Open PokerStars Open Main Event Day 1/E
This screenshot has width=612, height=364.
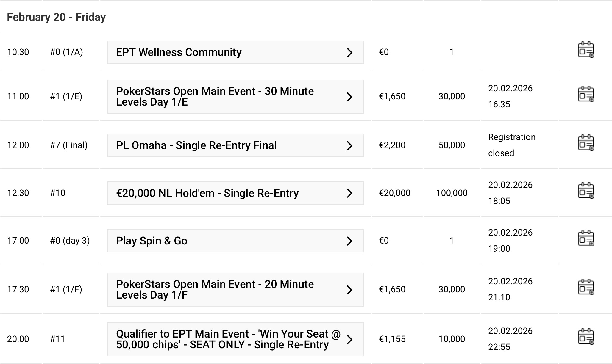(x=214, y=97)
